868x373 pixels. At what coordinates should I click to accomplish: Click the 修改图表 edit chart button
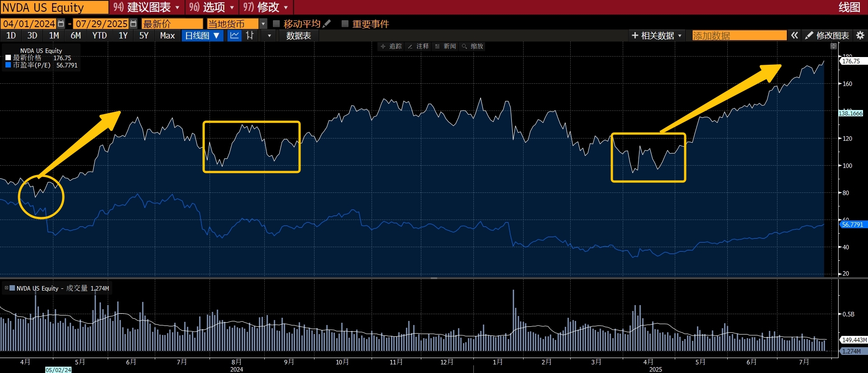point(827,35)
